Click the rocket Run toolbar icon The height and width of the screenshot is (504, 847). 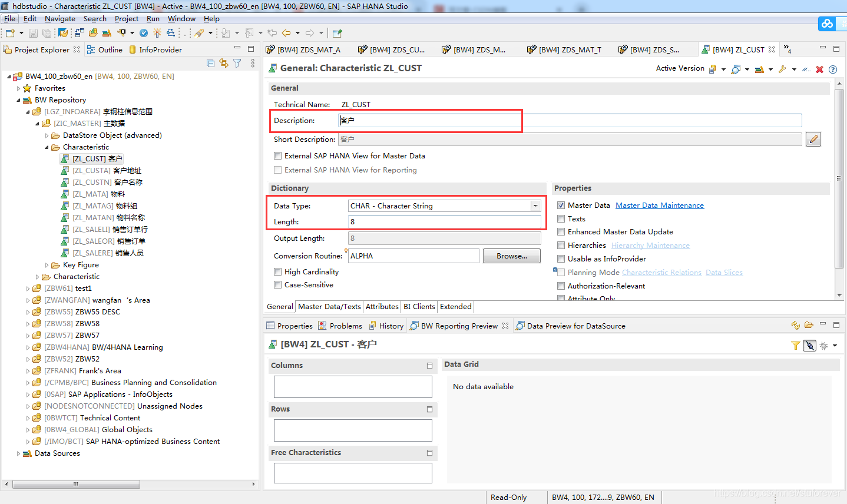click(200, 33)
